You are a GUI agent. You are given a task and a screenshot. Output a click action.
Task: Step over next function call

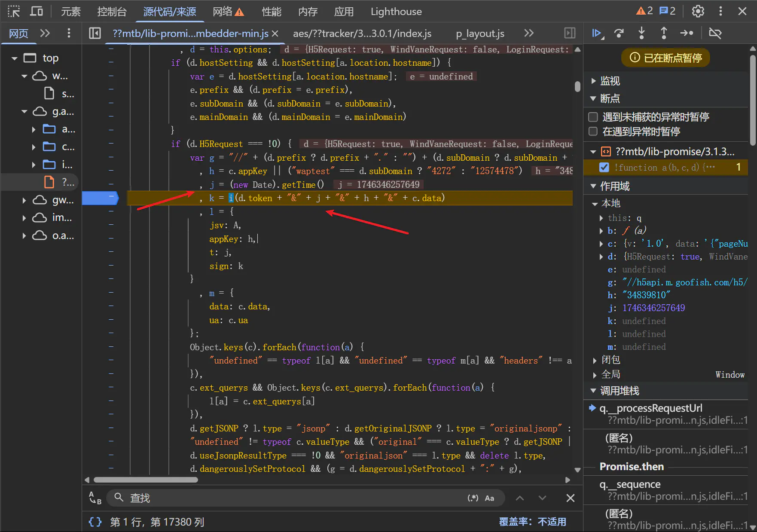pyautogui.click(x=619, y=33)
